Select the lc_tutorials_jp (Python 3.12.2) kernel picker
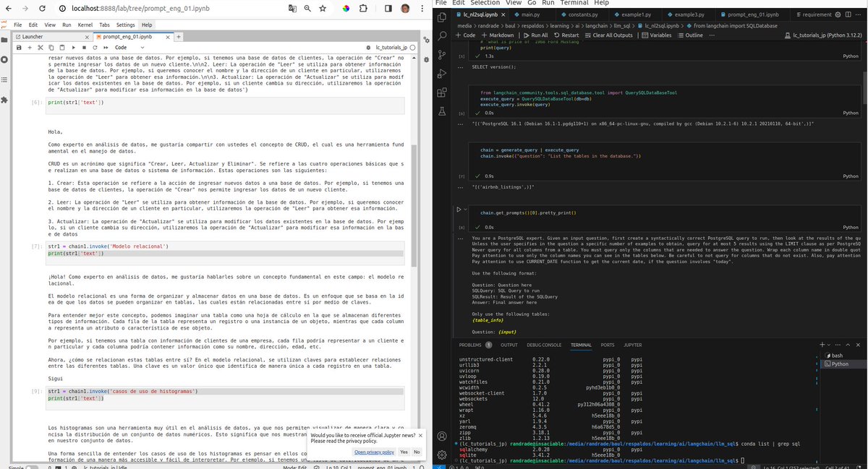 (x=823, y=35)
